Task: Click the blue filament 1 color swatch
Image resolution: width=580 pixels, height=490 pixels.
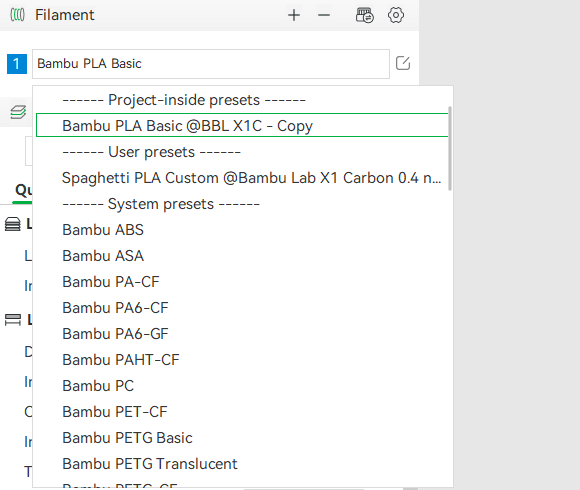Action: (x=17, y=64)
